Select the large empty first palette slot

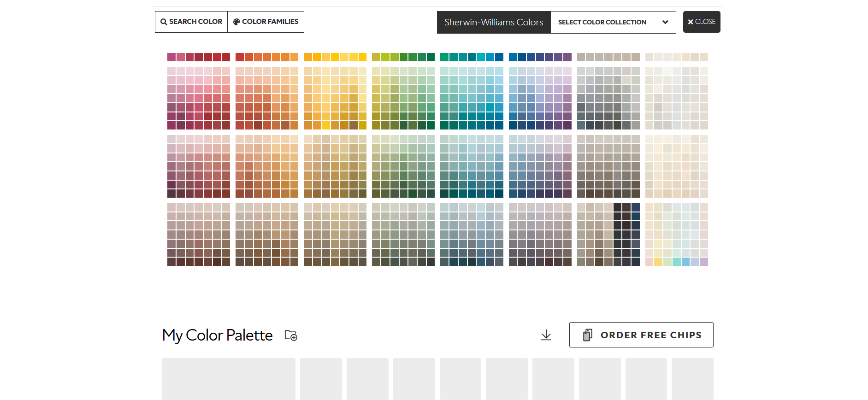[229, 379]
